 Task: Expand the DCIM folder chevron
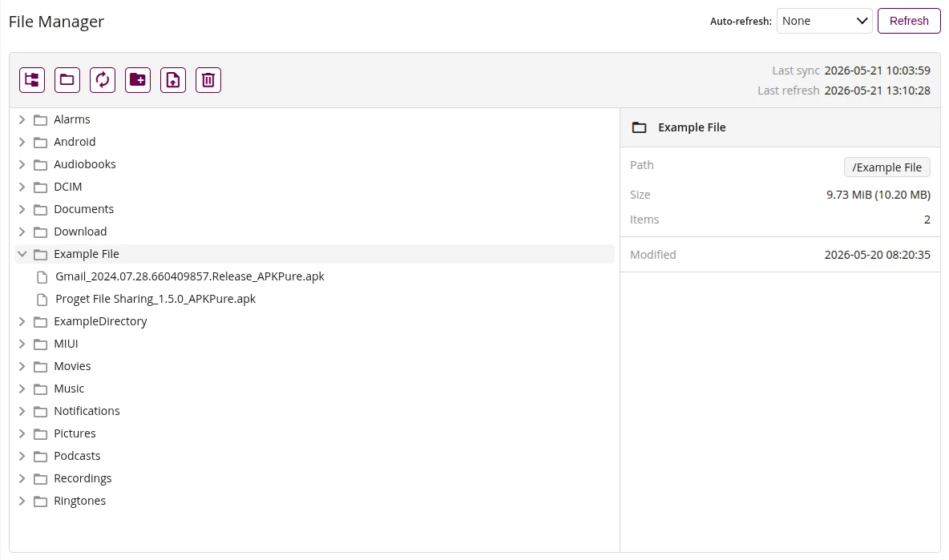pyautogui.click(x=22, y=187)
